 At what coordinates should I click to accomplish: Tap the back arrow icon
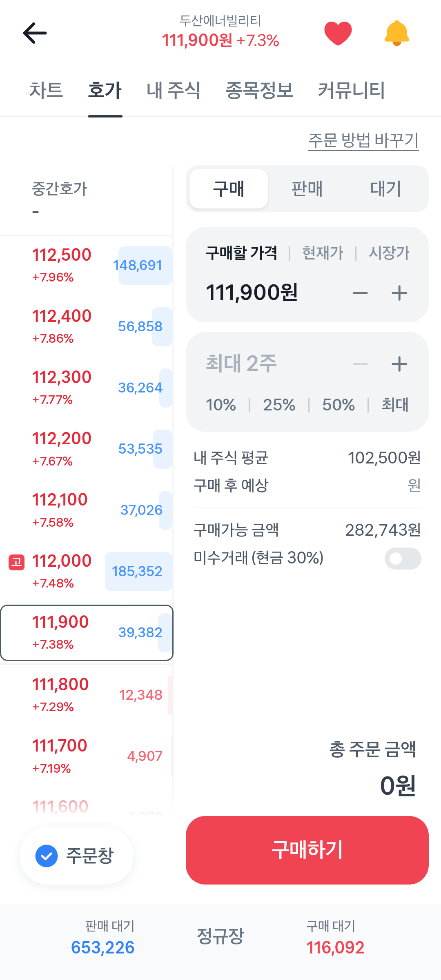pyautogui.click(x=35, y=33)
